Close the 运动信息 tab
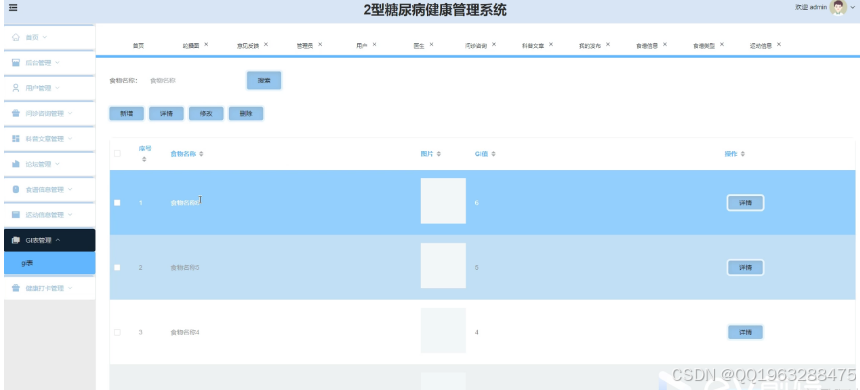The width and height of the screenshot is (860, 390). pos(779,44)
